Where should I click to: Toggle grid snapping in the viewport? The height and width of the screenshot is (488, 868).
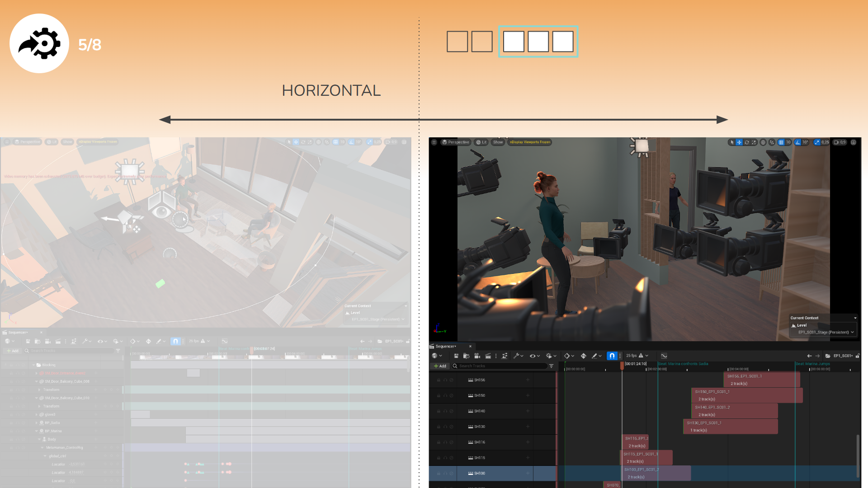(781, 142)
